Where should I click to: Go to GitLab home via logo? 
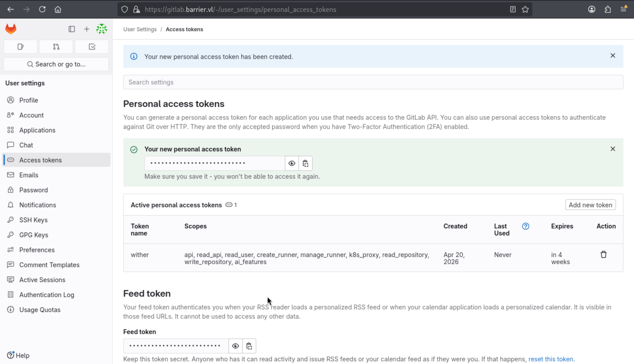11,29
